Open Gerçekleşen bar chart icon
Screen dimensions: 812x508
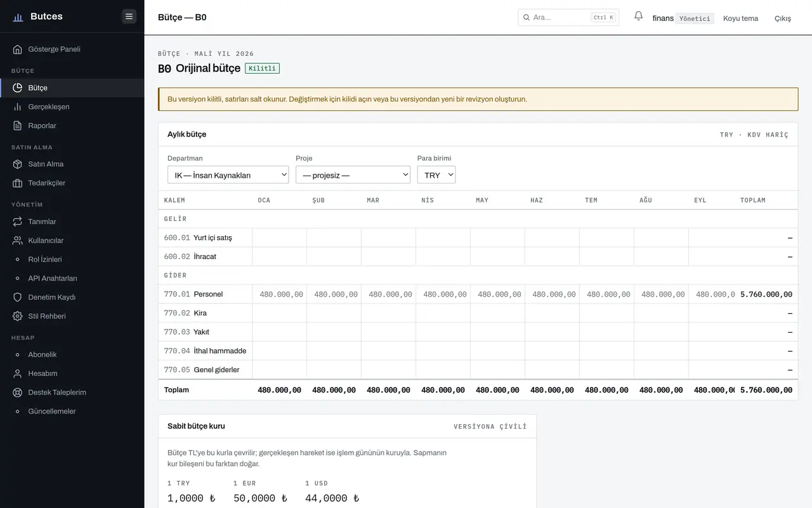point(17,107)
